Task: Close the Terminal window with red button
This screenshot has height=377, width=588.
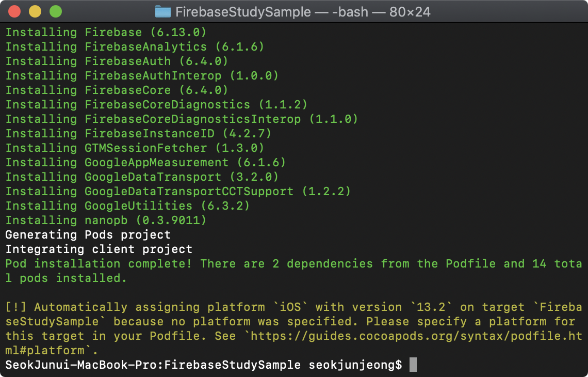Action: (x=14, y=12)
